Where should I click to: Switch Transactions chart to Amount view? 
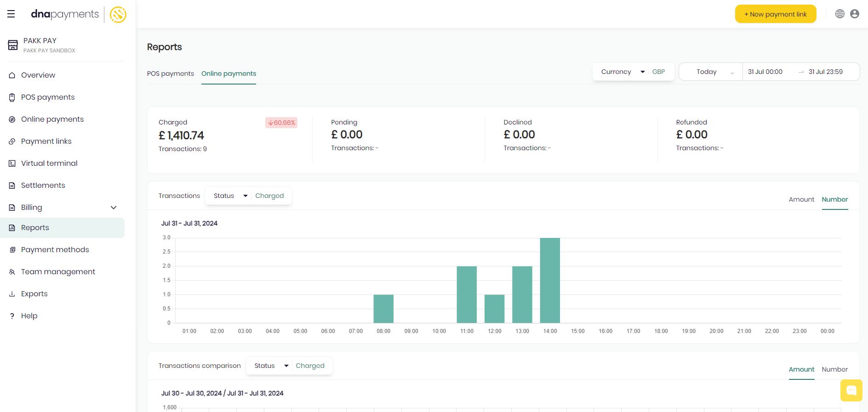(x=801, y=199)
